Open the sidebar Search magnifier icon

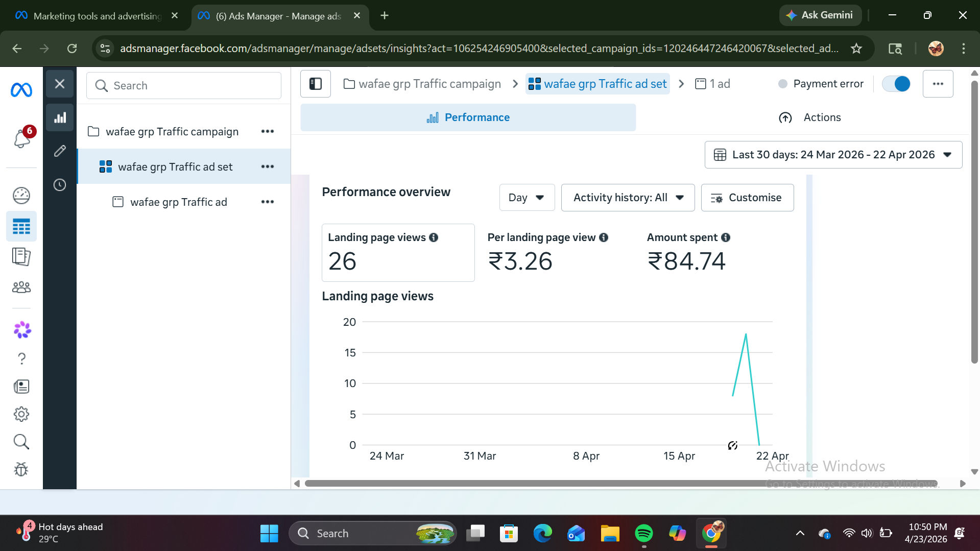tap(21, 442)
